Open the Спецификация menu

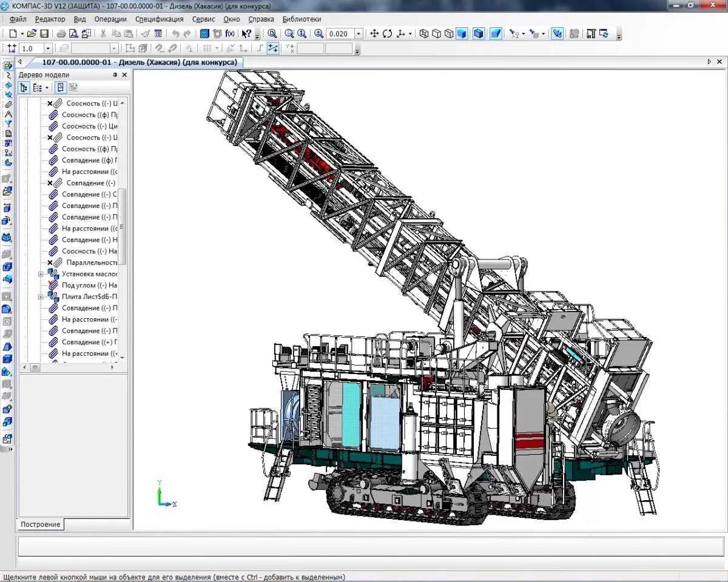pos(159,19)
